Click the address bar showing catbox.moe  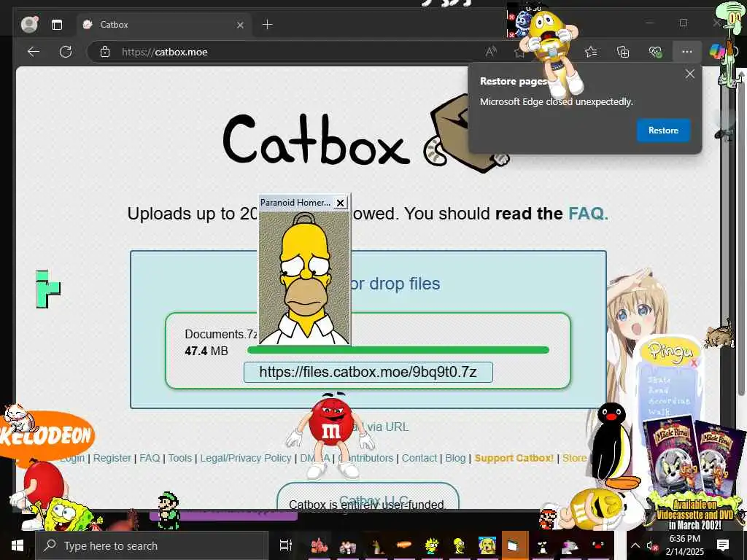295,52
